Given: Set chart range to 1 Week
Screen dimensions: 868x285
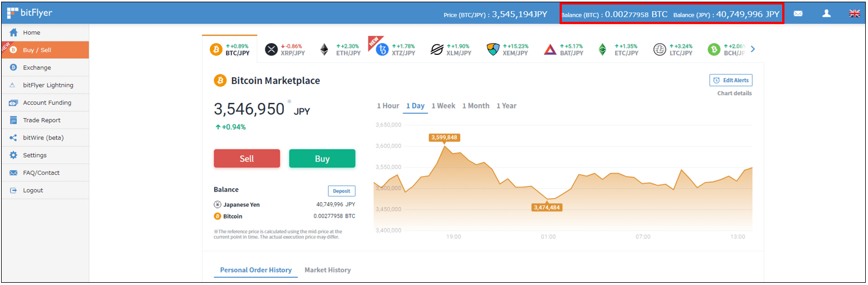Looking at the screenshot, I should coord(444,106).
